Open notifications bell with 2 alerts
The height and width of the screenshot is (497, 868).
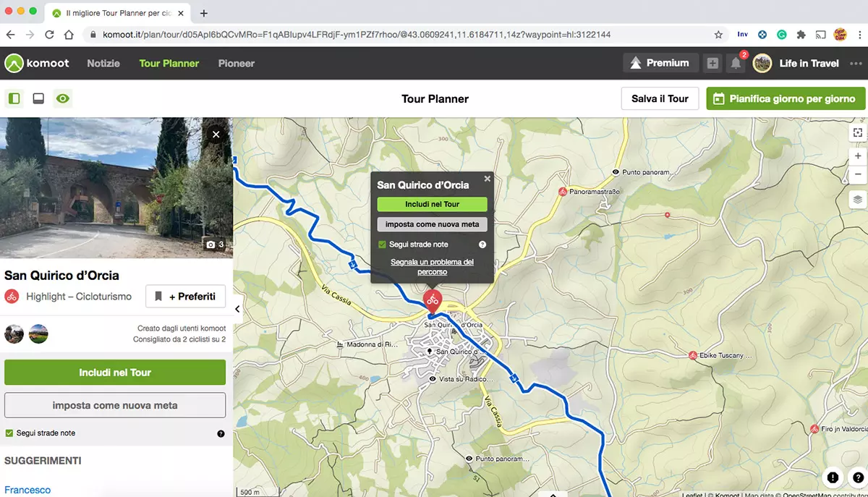(736, 63)
